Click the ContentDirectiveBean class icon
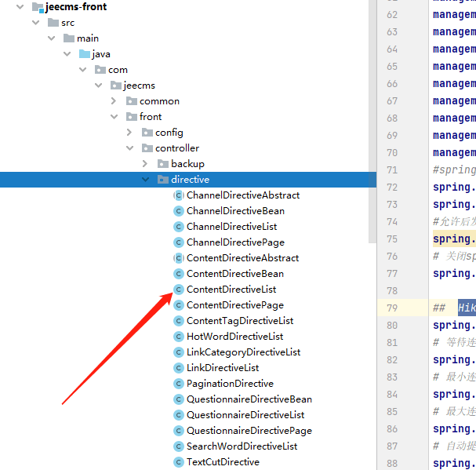The width and height of the screenshot is (476, 470). tap(179, 274)
